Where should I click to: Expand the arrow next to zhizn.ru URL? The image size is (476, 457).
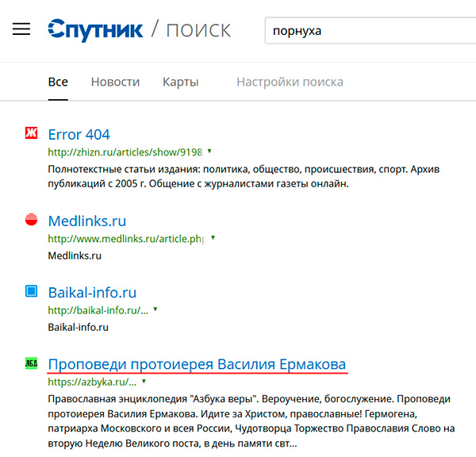(x=209, y=151)
